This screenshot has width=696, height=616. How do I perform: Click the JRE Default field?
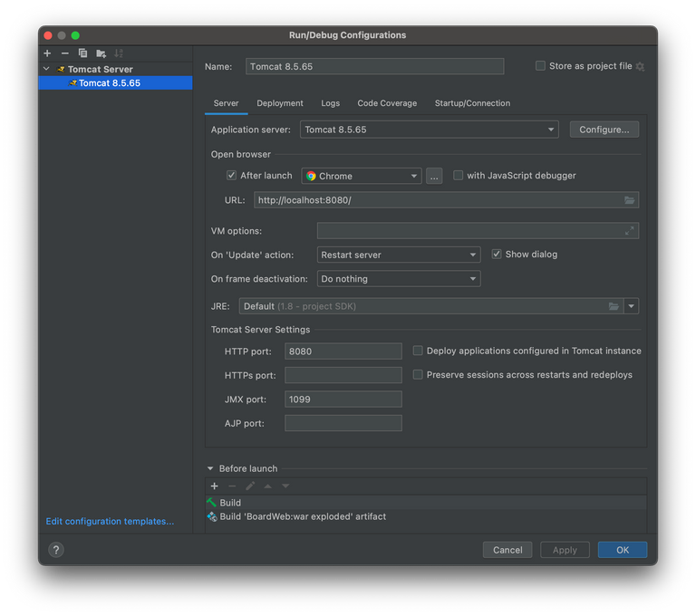(430, 306)
